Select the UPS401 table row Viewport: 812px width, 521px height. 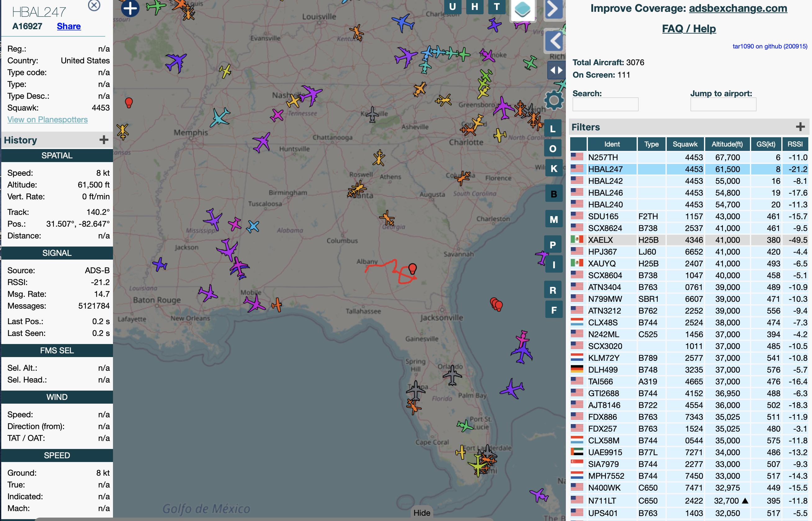pos(689,513)
